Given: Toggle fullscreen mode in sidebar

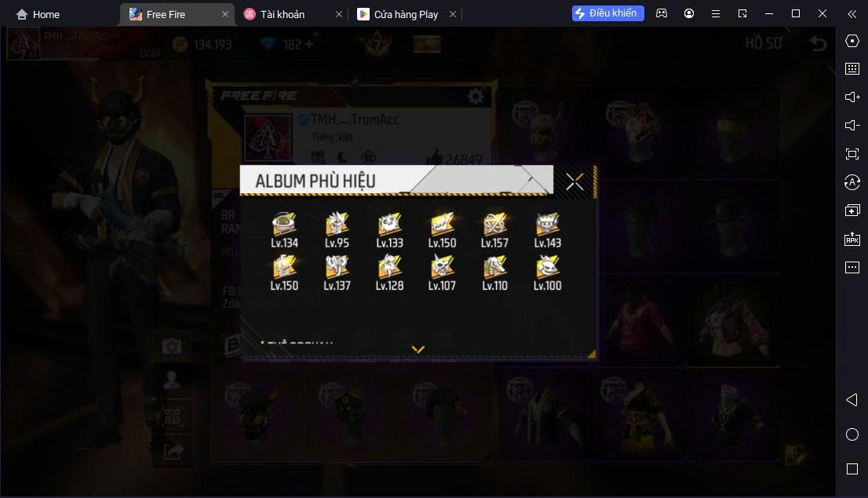Looking at the screenshot, I should point(852,154).
